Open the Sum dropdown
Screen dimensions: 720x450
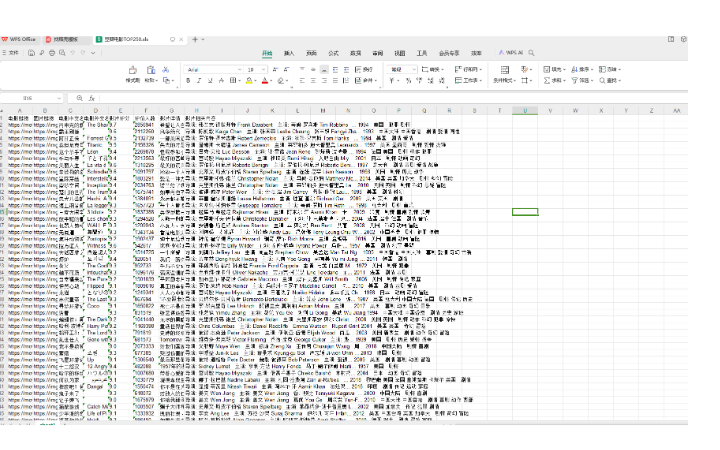click(554, 80)
